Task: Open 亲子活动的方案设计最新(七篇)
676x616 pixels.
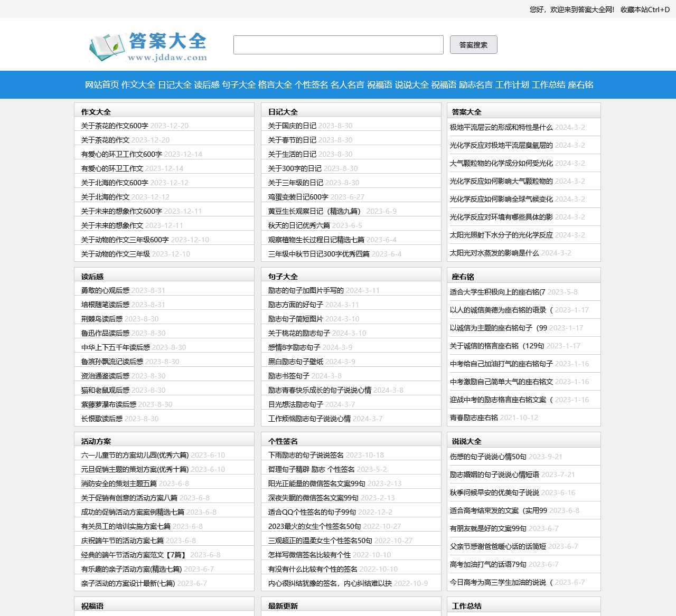Action: [x=128, y=583]
